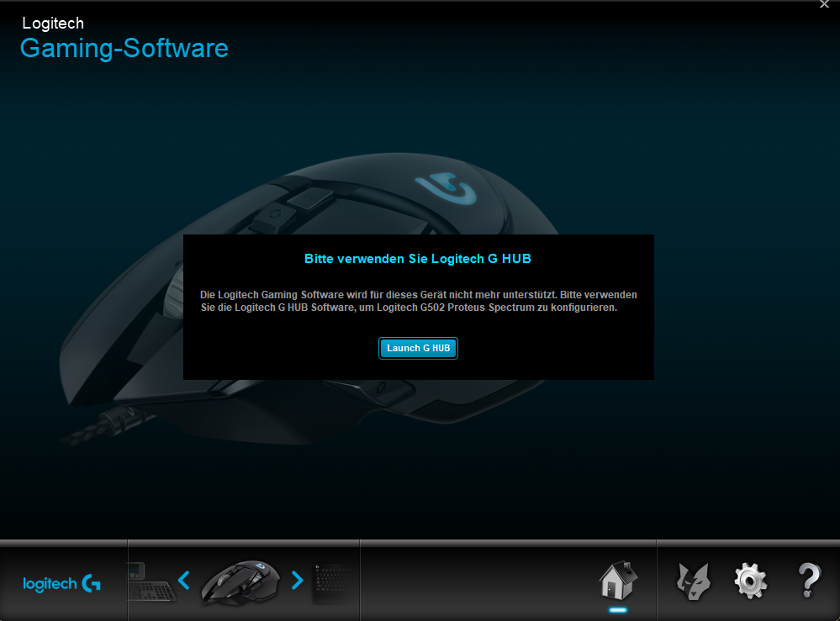This screenshot has height=621, width=840.
Task: Click the 'Logitech' text above the title
Action: [x=53, y=24]
